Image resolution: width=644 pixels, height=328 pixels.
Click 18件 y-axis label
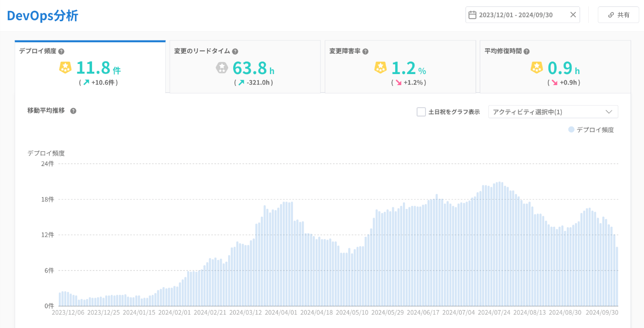[x=48, y=199]
